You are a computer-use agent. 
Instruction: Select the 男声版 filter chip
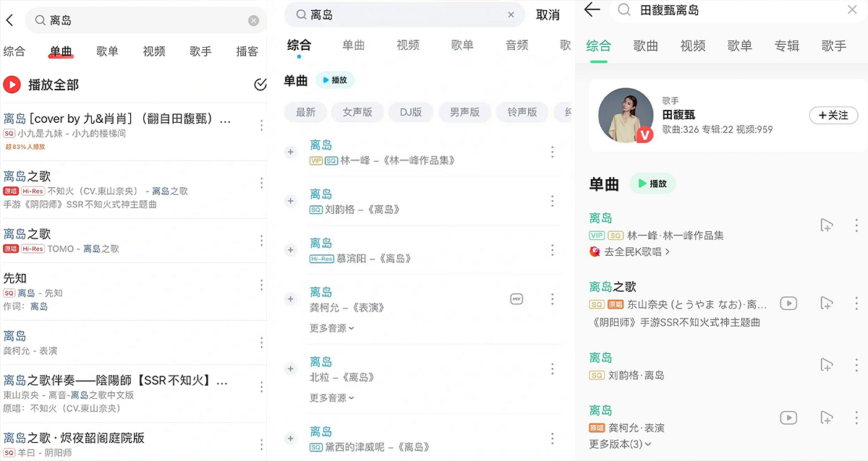click(464, 112)
